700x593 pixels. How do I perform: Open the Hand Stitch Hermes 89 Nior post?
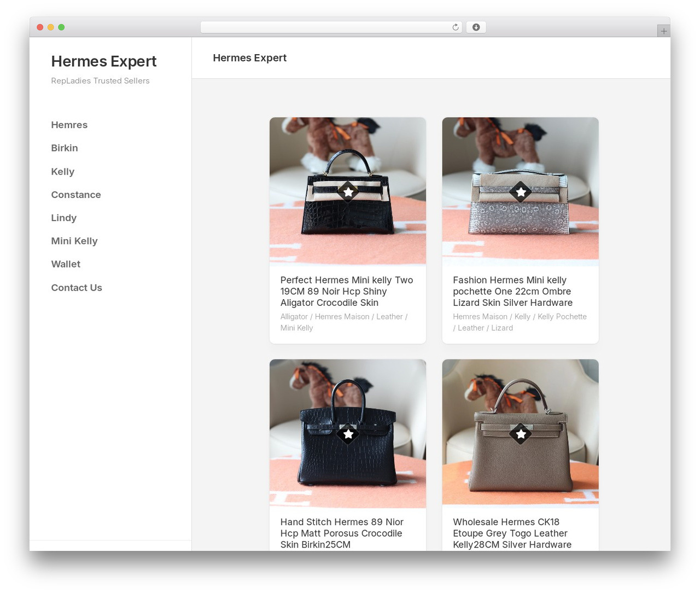pos(342,533)
